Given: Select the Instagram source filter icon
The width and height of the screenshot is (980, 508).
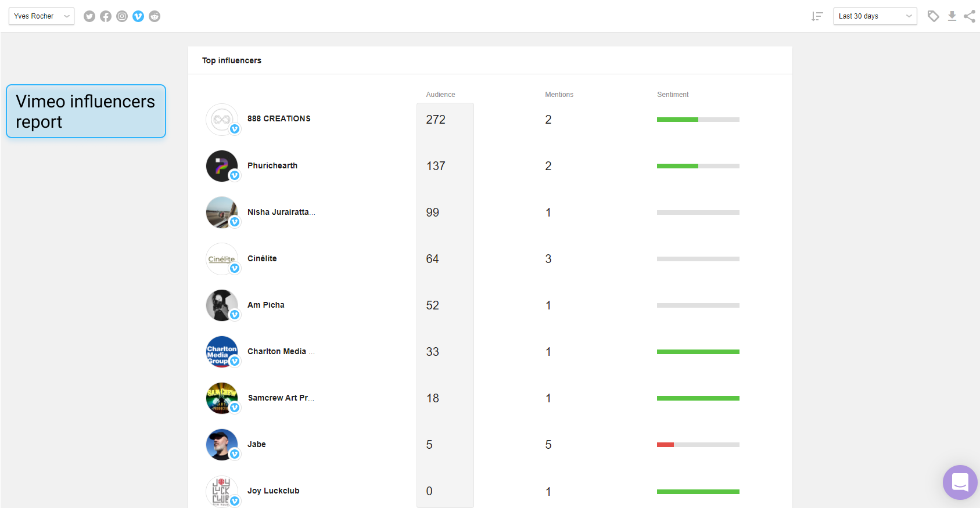Looking at the screenshot, I should click(122, 16).
